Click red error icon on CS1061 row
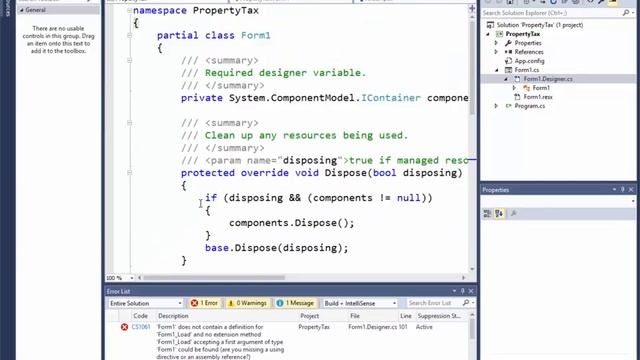640x360 pixels. (x=124, y=327)
